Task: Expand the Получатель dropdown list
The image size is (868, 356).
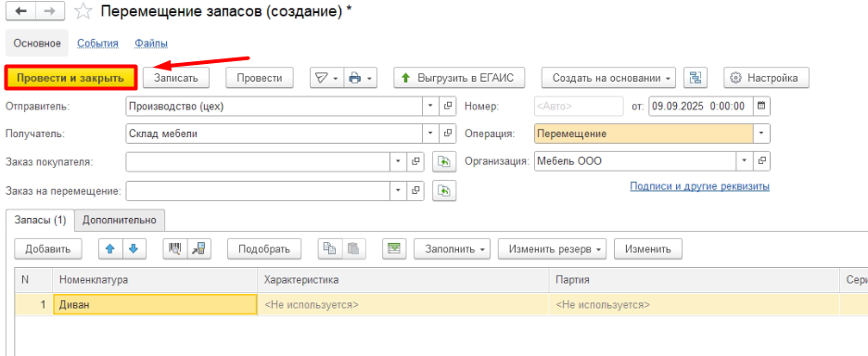Action: tap(430, 133)
